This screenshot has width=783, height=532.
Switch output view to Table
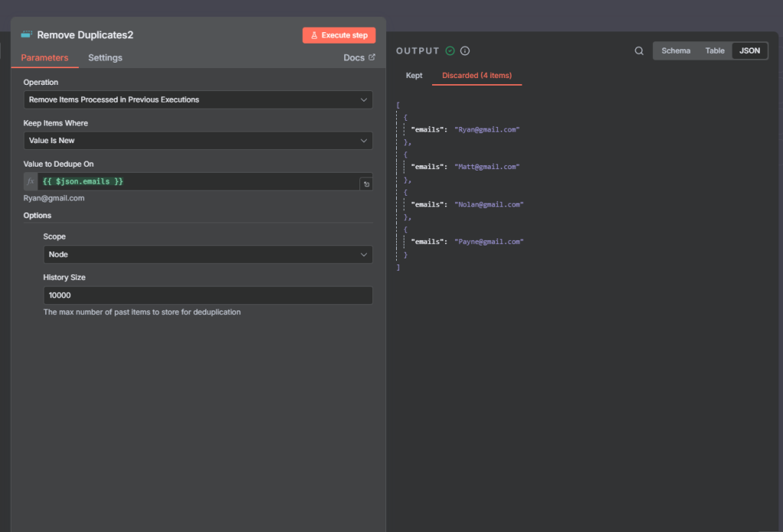point(714,51)
